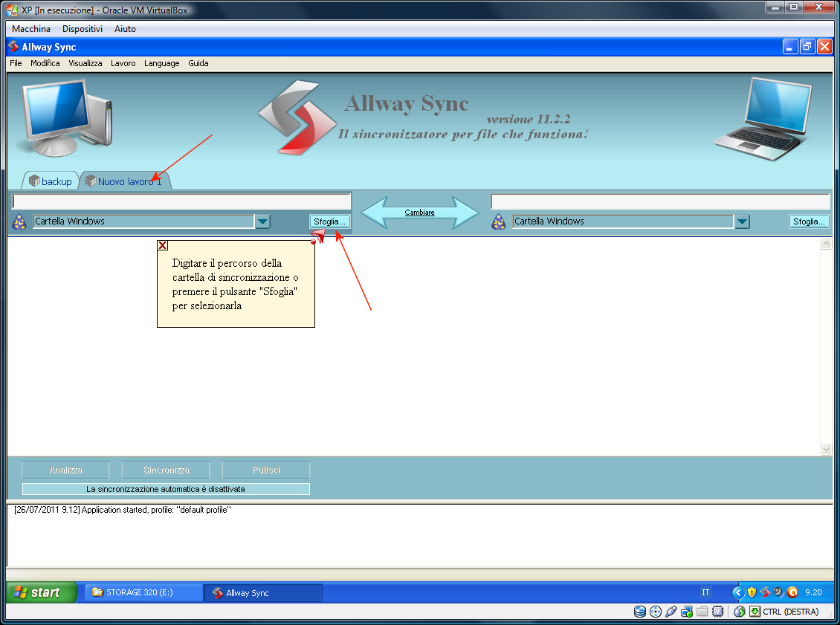Screen dimensions: 840x625
Task: Click the Cambiare link on the arrow
Action: point(419,213)
